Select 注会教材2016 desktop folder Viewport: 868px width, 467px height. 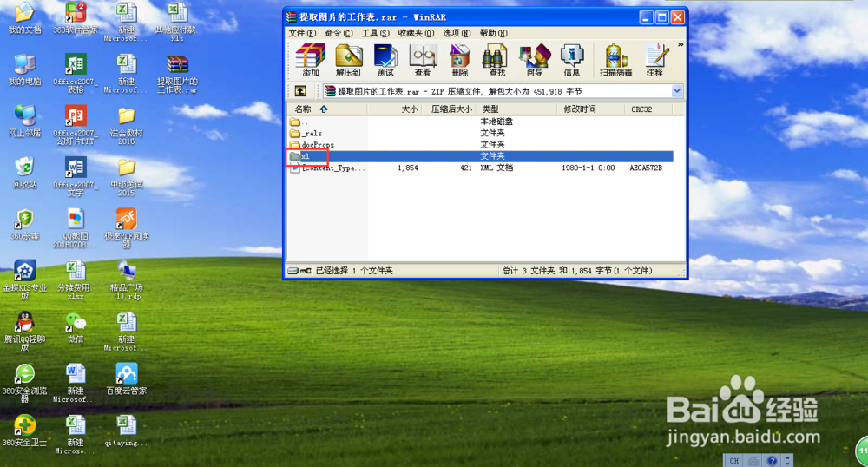point(126,126)
